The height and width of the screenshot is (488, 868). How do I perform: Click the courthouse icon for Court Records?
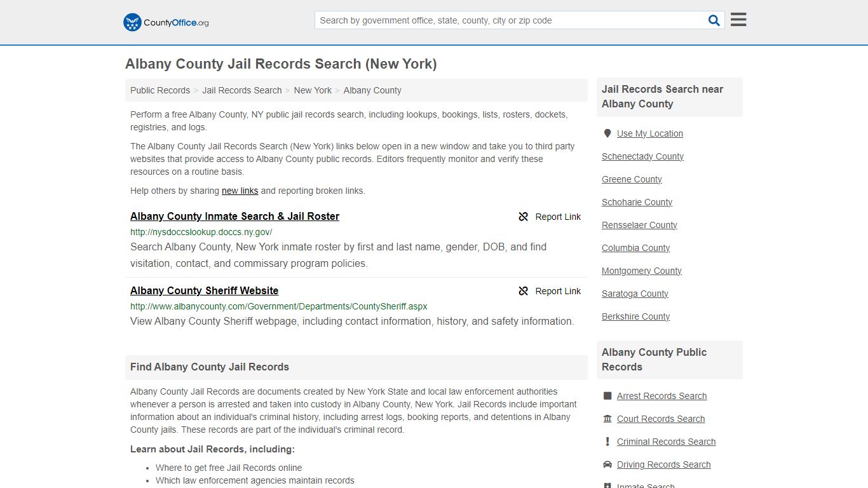[607, 419]
